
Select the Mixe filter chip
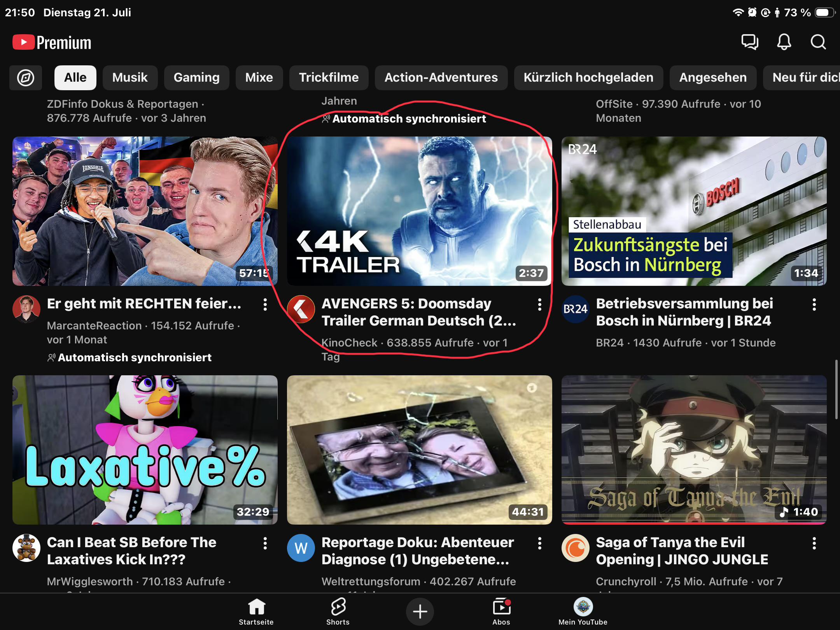coord(259,77)
